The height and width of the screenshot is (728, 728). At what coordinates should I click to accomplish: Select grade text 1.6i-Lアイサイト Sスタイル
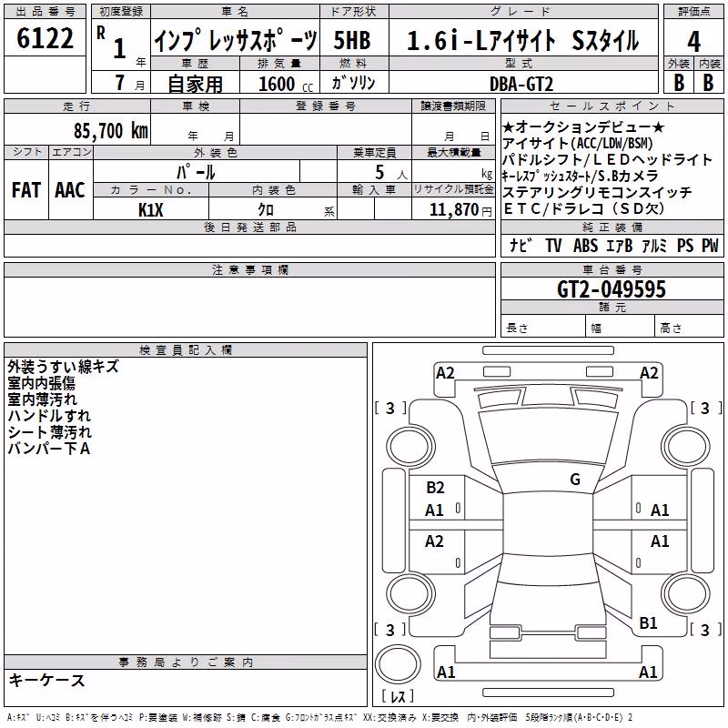click(x=522, y=40)
